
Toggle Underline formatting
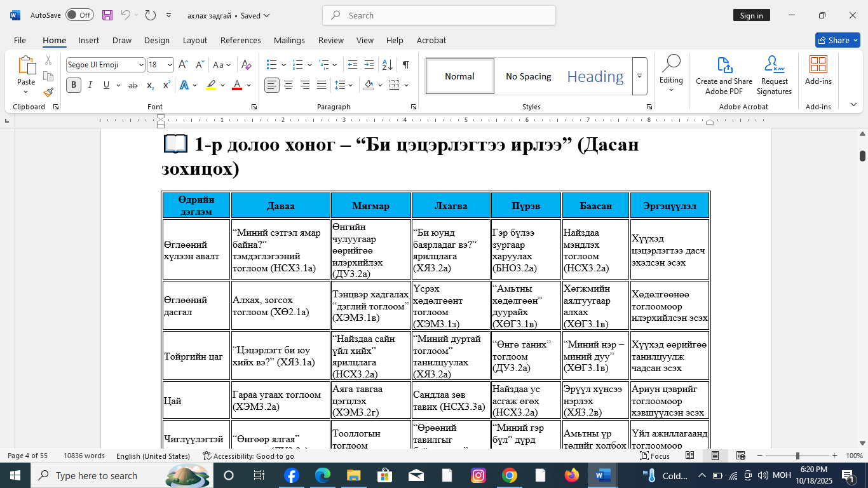click(105, 84)
